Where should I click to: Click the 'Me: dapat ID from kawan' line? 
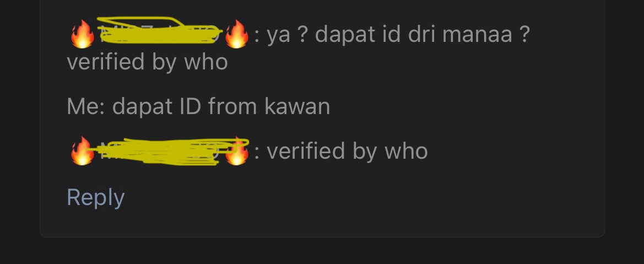(x=198, y=106)
